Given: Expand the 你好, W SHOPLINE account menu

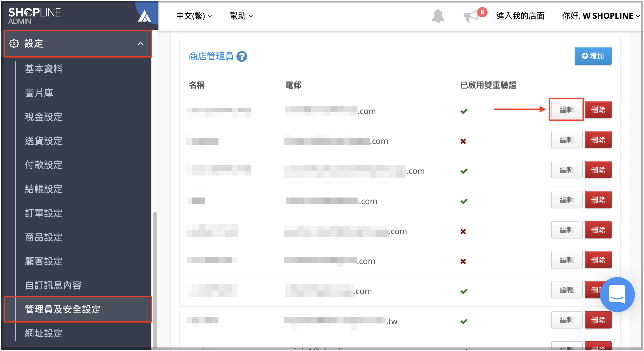Looking at the screenshot, I should point(601,16).
